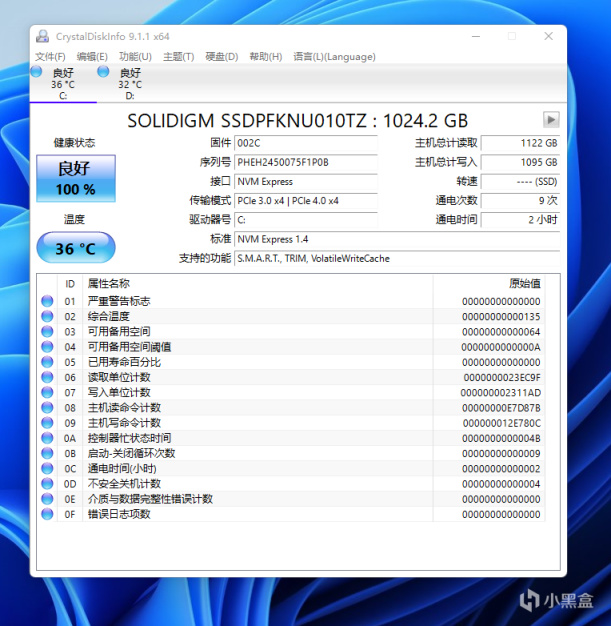Click the status orb for attribute 0A 控制器忙状态时间

pos(47,438)
